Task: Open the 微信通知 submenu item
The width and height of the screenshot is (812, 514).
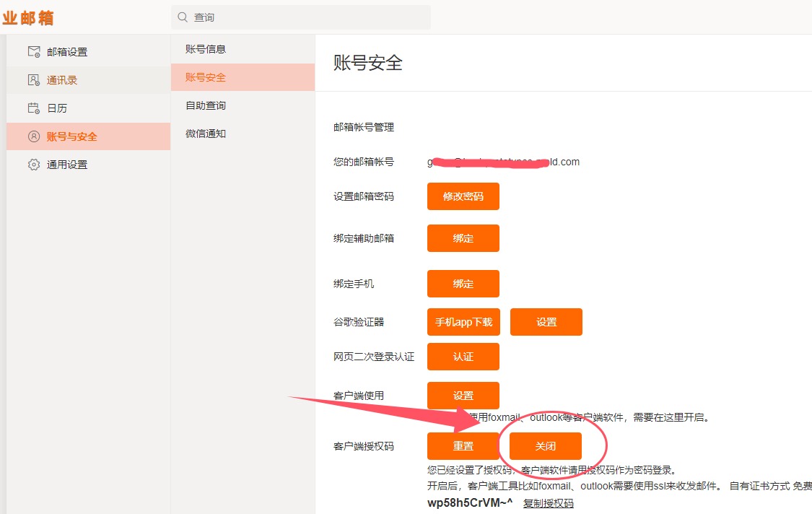Action: (x=206, y=134)
